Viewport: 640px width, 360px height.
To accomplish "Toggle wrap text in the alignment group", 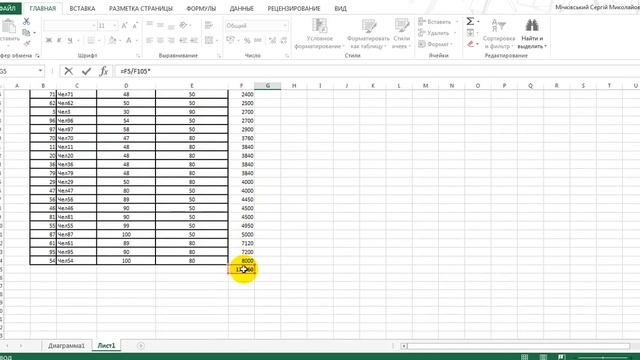I will tap(209, 25).
